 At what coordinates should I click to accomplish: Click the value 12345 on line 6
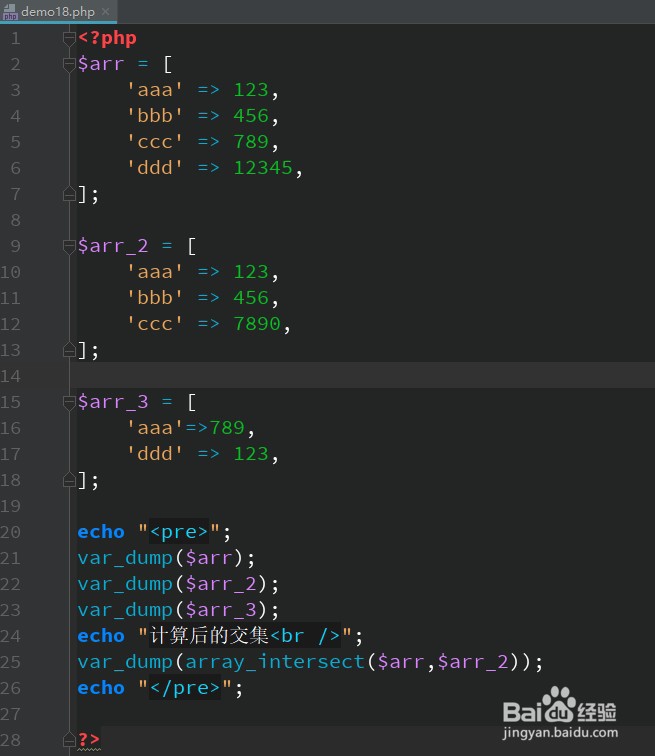click(x=263, y=168)
